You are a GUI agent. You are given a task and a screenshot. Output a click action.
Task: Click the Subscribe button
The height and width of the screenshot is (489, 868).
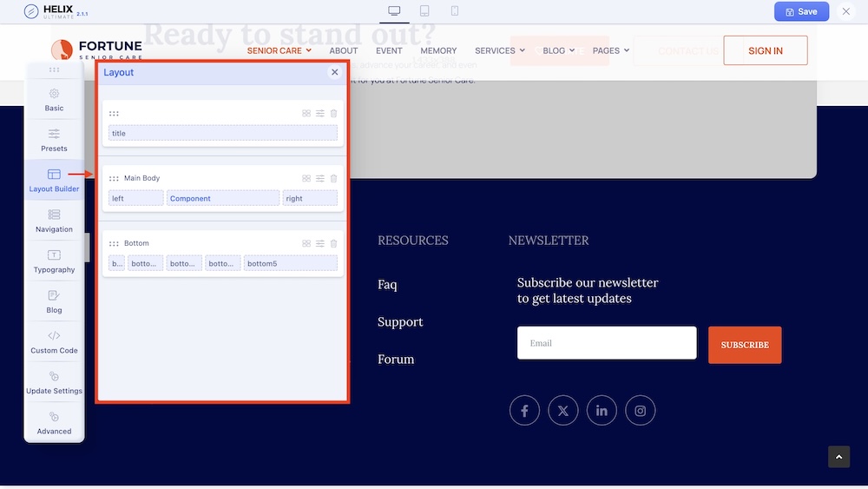point(745,345)
